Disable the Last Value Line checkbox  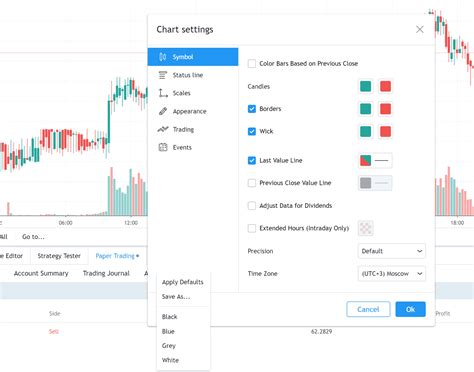tap(252, 160)
